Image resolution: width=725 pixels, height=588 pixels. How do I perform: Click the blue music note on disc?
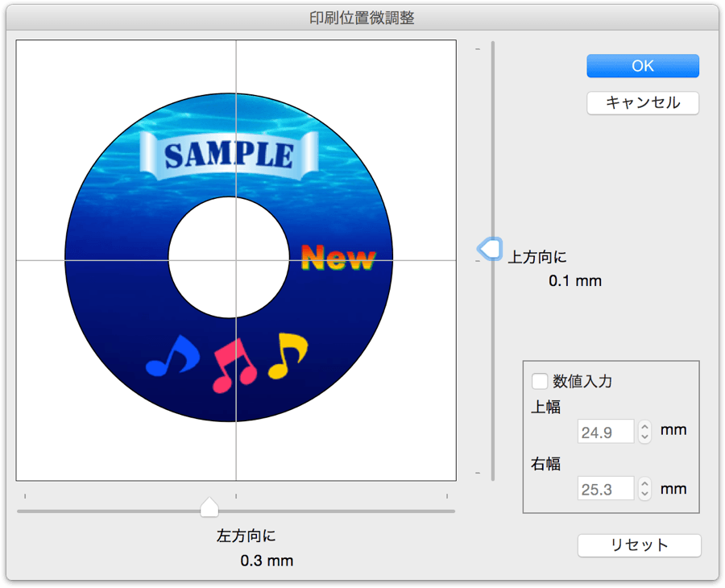point(172,355)
